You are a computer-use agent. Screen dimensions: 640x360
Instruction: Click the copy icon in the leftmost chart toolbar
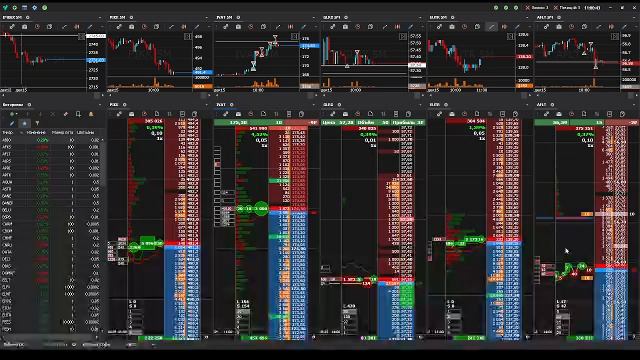click(x=49, y=27)
